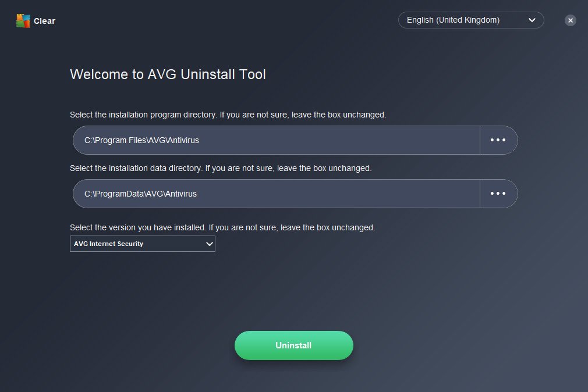Click the AVG logo icon
The width and height of the screenshot is (588, 392).
pyautogui.click(x=23, y=21)
